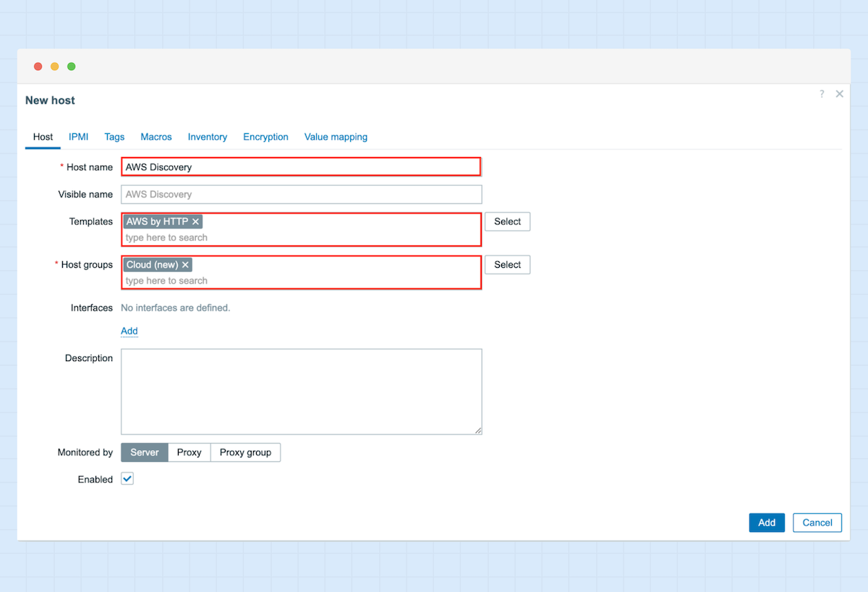Click the blue Add button
The width and height of the screenshot is (868, 592).
767,523
